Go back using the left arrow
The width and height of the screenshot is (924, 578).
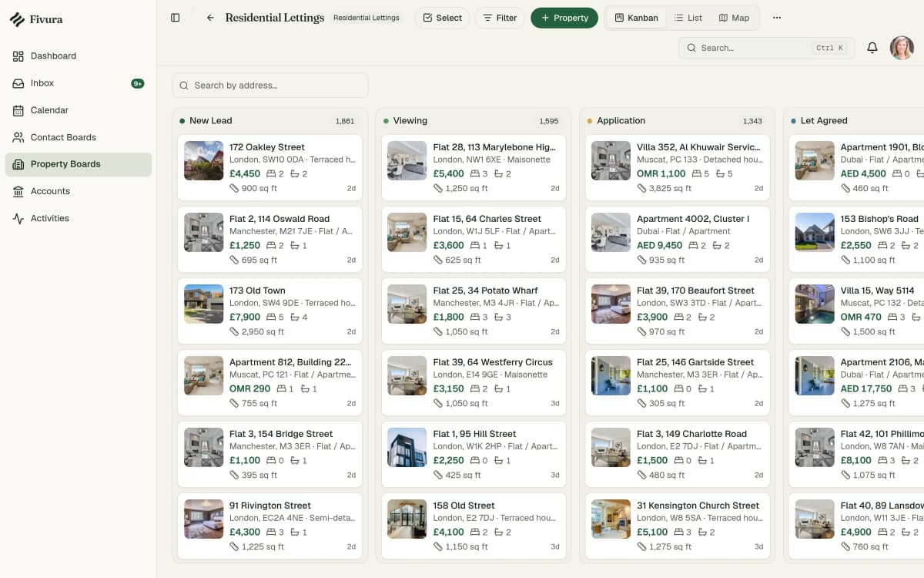(210, 18)
